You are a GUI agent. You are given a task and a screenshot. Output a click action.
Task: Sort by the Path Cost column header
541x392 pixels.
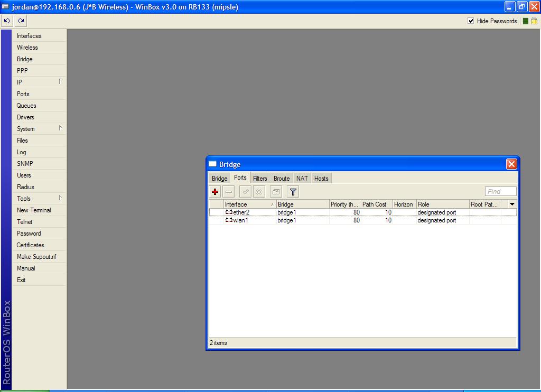click(377, 204)
